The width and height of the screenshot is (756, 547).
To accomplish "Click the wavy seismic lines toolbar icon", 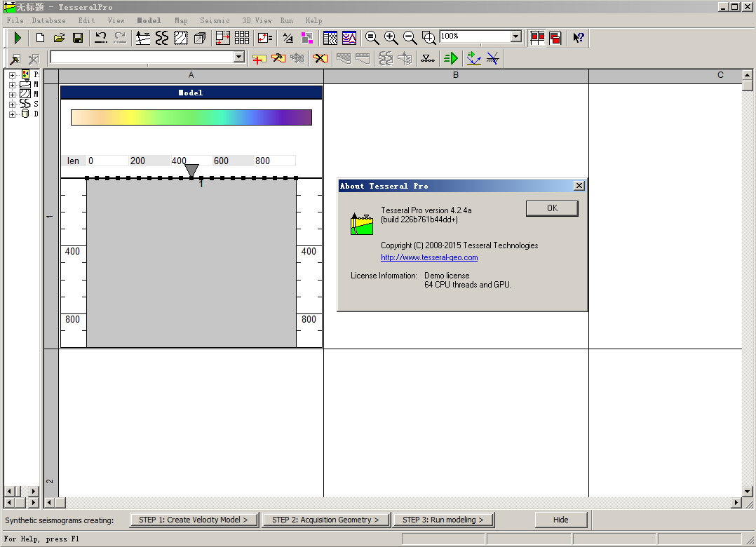I will 162,38.
